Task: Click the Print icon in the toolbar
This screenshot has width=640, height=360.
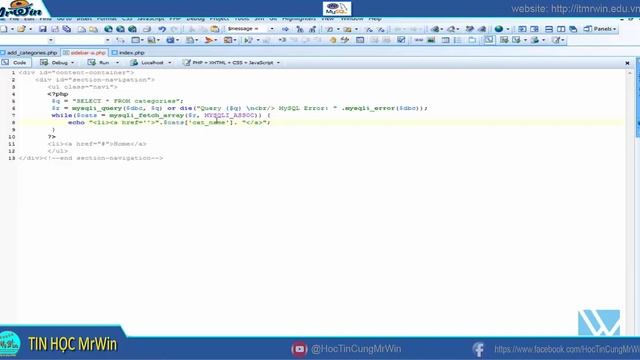Action: (147, 29)
